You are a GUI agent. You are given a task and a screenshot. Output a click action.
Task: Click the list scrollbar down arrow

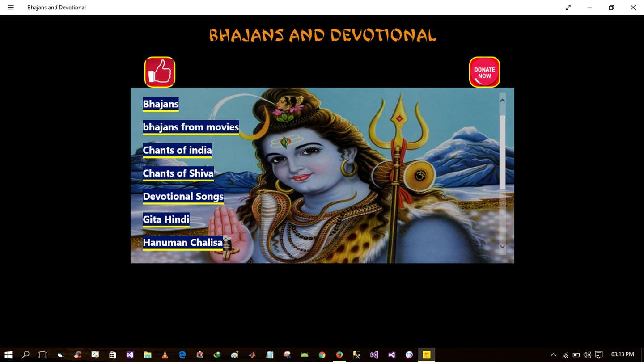(502, 246)
